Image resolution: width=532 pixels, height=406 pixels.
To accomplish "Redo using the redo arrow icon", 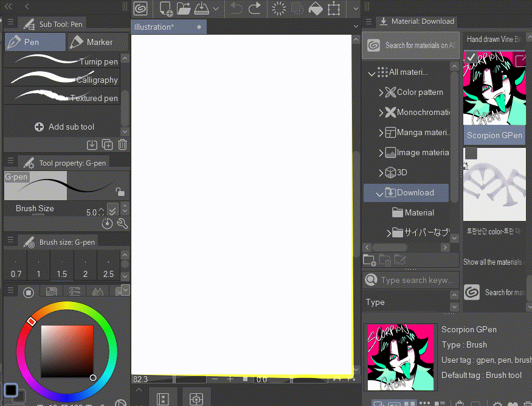I will coord(254,9).
